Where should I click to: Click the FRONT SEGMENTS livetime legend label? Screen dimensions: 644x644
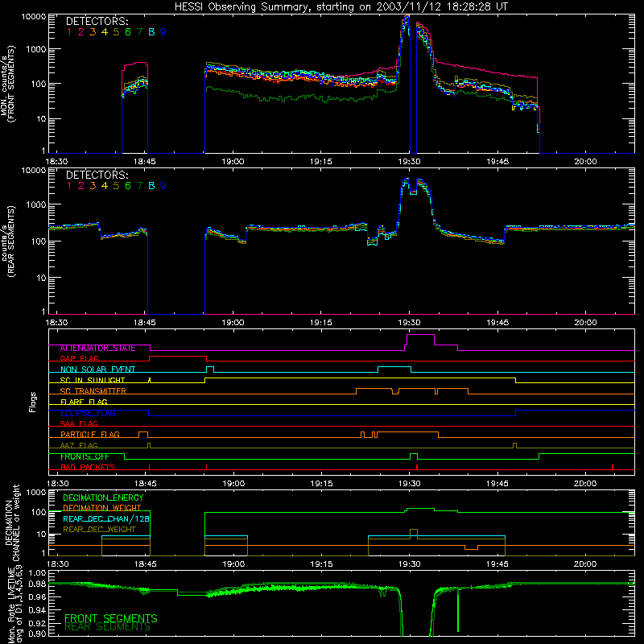coord(111,618)
